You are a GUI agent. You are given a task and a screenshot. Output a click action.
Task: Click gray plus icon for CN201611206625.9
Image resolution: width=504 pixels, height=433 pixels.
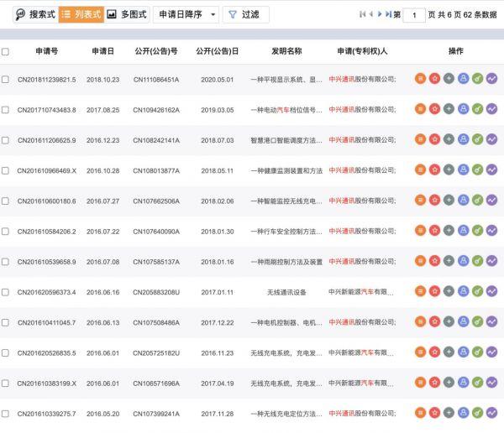tap(449, 139)
